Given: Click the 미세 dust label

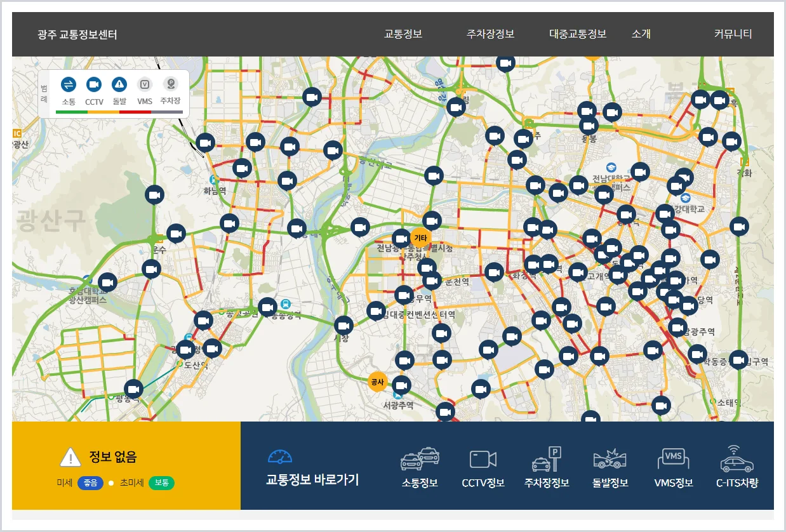Looking at the screenshot, I should click(x=64, y=483).
